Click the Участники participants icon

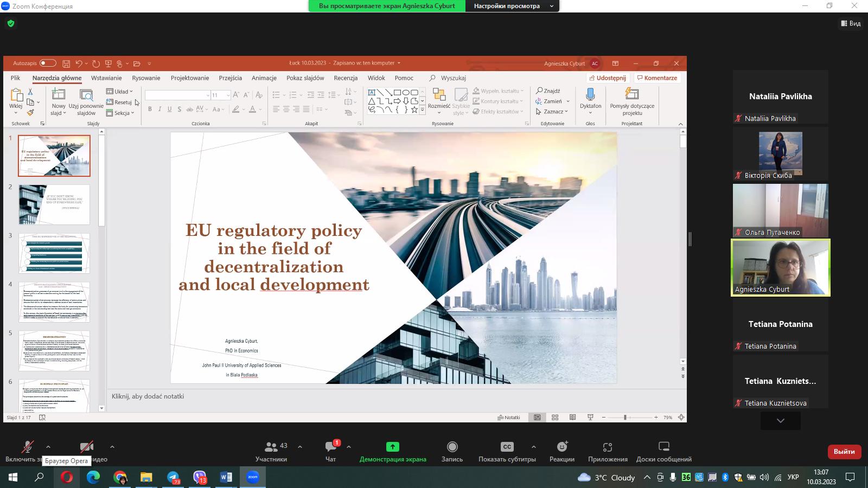(271, 447)
